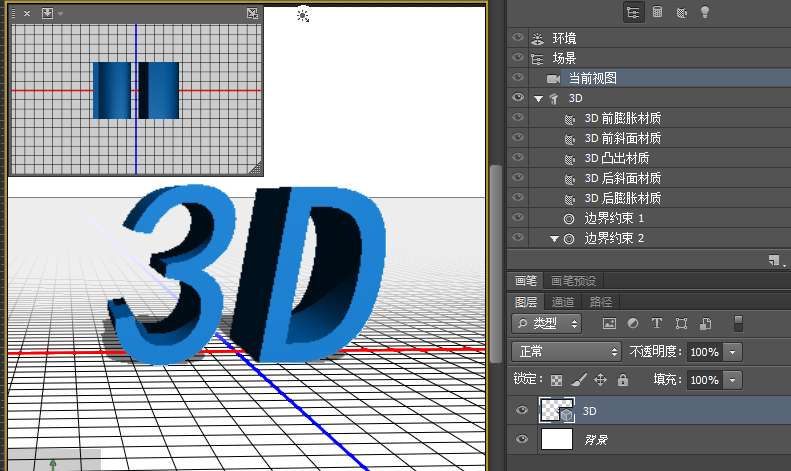Switch to the 图层 tab
The height and width of the screenshot is (471, 791).
click(x=526, y=302)
